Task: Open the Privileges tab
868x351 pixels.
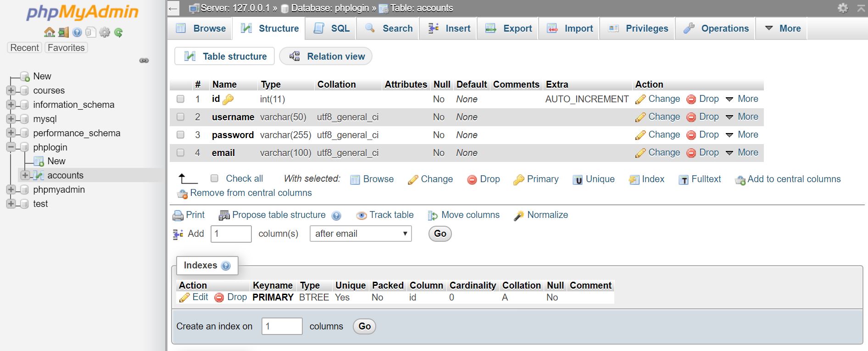Action: pyautogui.click(x=638, y=28)
